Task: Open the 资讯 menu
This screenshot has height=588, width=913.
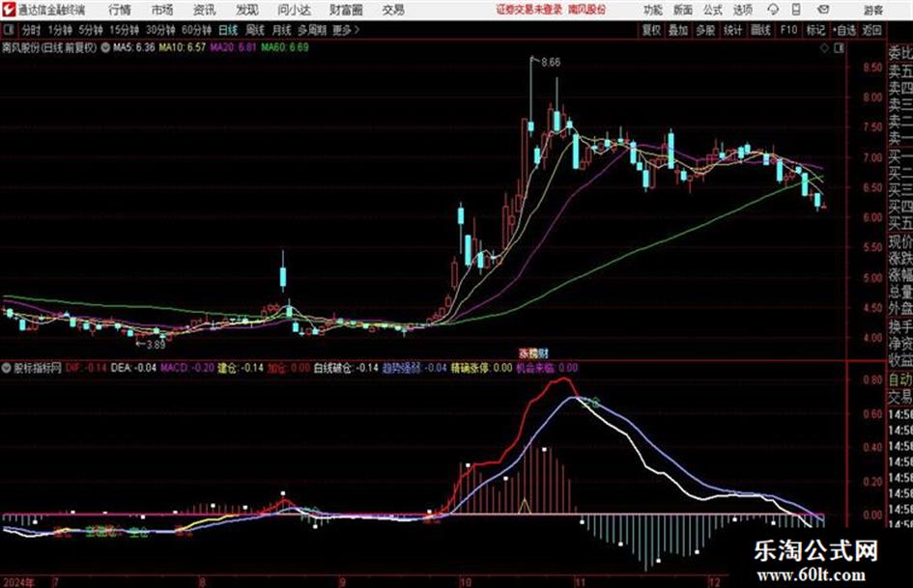Action: point(205,10)
